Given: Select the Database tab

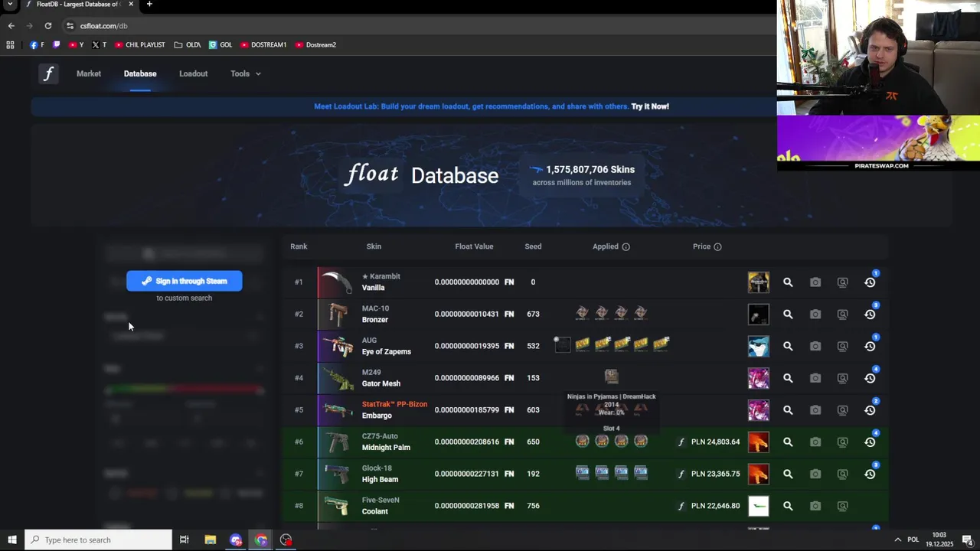Looking at the screenshot, I should 140,73.
